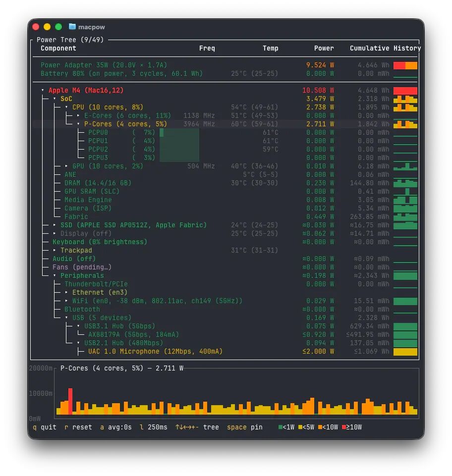Image resolution: width=452 pixels, height=476 pixels.
Task: Select the DRAM (14.4/16 GB) row
Action: click(x=225, y=183)
